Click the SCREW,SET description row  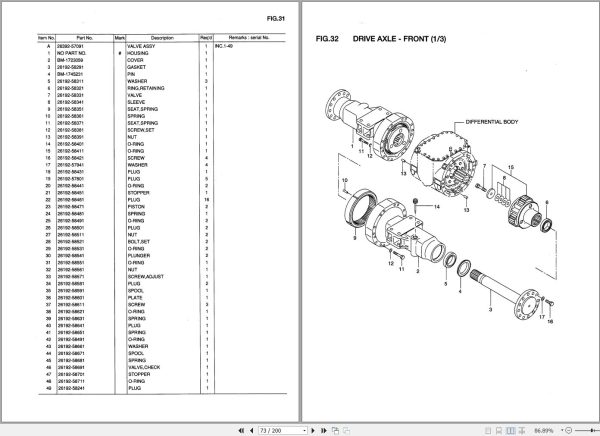141,130
